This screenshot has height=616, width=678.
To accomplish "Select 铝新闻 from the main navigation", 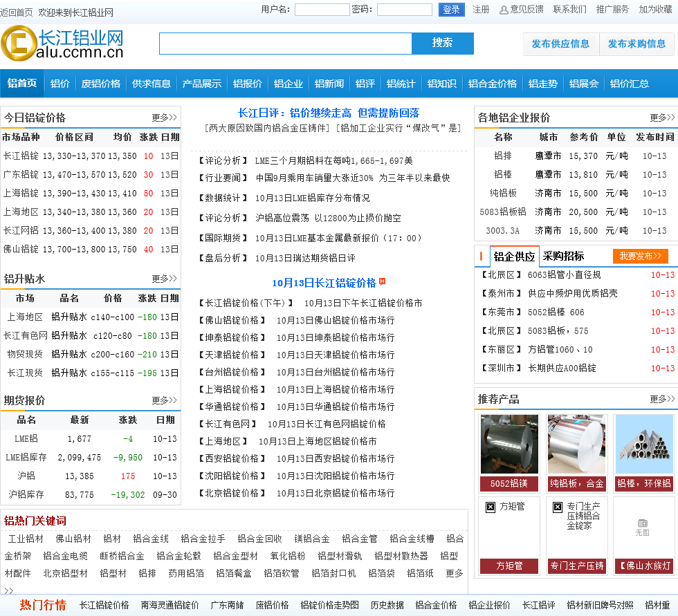I will pos(329,84).
